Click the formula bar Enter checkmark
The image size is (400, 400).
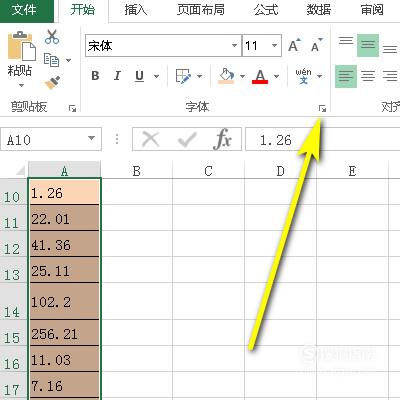click(x=187, y=139)
